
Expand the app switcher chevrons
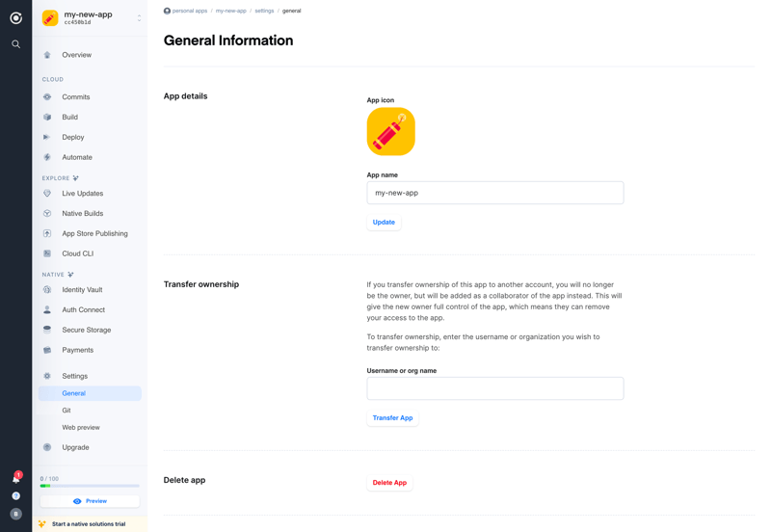pyautogui.click(x=139, y=18)
